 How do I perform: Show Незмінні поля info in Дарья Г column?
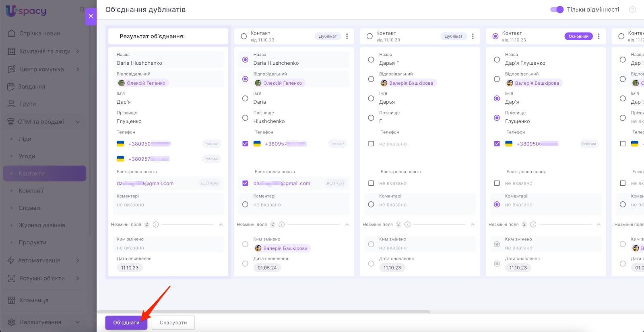407,225
